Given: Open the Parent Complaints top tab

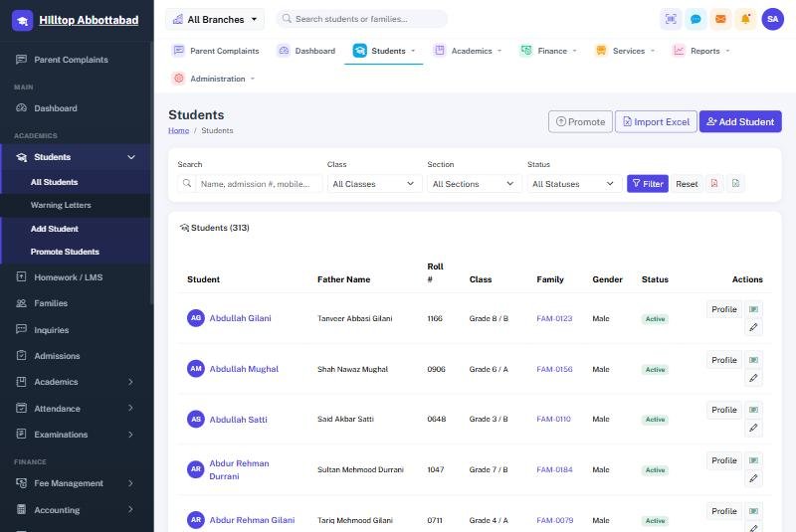Looking at the screenshot, I should pyautogui.click(x=216, y=51).
